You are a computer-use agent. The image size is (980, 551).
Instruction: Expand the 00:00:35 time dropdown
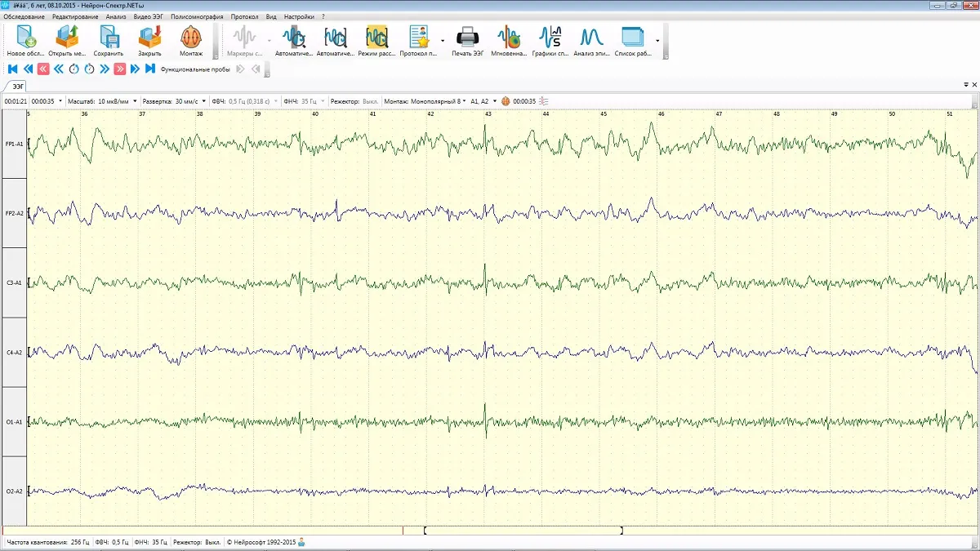click(60, 101)
